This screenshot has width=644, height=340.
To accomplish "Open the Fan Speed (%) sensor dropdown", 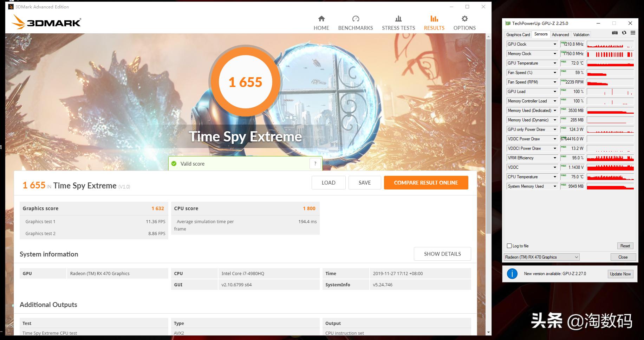I will (x=555, y=73).
